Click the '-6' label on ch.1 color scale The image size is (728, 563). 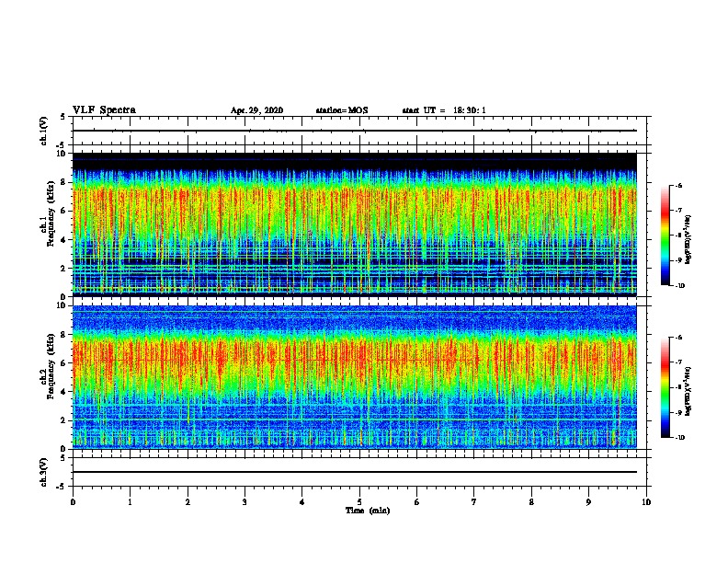(x=678, y=185)
